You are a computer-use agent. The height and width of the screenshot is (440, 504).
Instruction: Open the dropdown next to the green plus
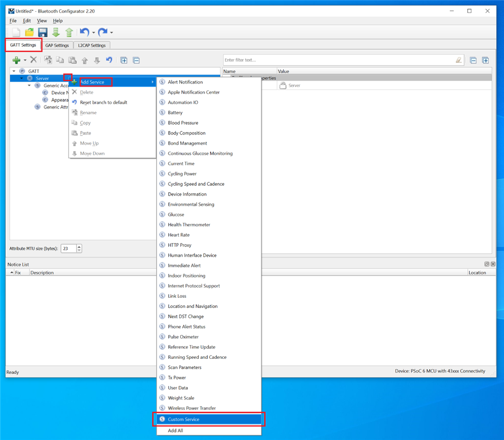(x=25, y=60)
